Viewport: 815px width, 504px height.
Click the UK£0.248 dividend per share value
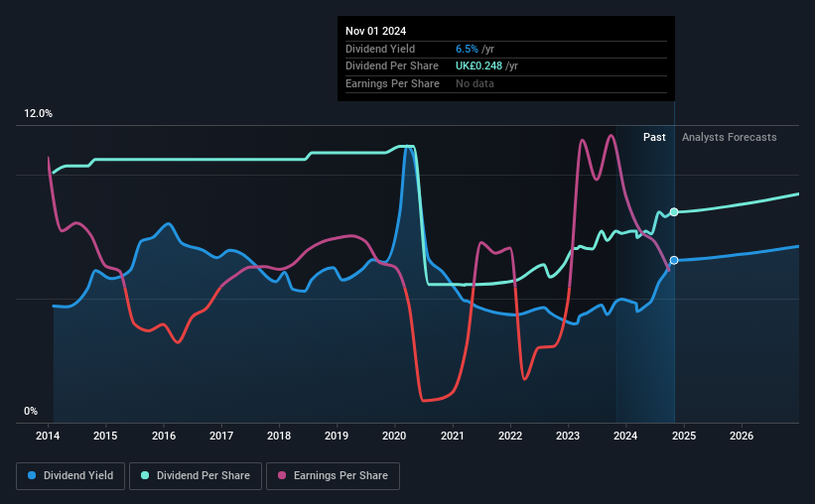pyautogui.click(x=478, y=66)
